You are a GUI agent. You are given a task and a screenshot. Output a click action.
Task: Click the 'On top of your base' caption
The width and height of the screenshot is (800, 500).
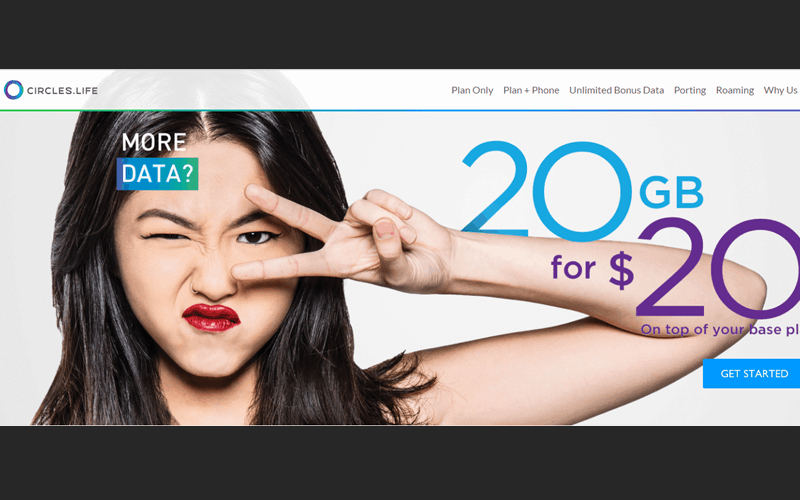(720, 330)
